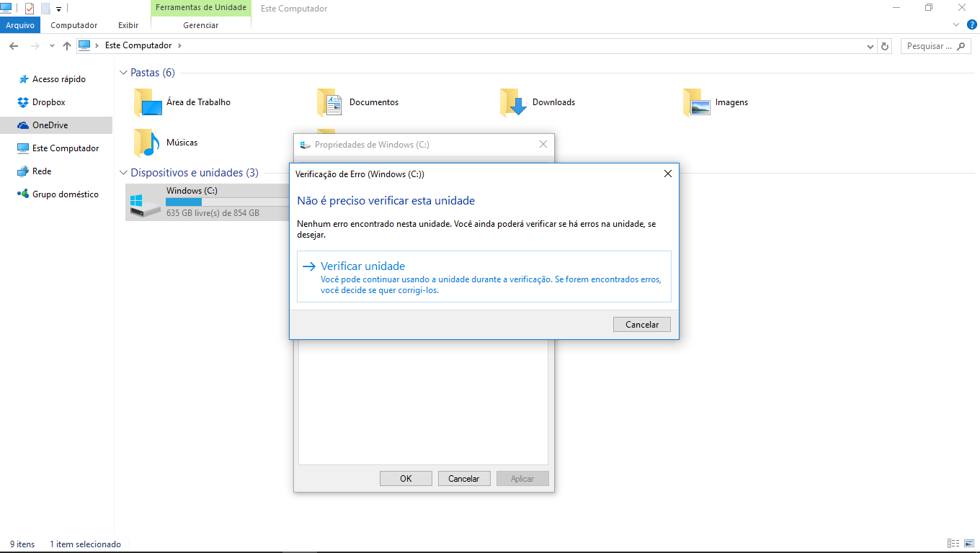Viewport: 980px width, 553px height.
Task: Click the Grupo doméstico icon in the sidebar
Action: click(x=23, y=194)
